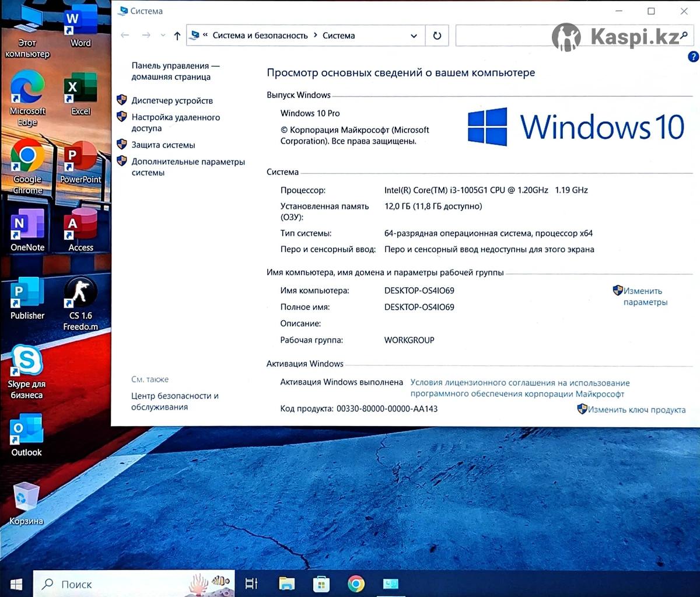Click the Windows 10 Pro edition text

tap(310, 113)
